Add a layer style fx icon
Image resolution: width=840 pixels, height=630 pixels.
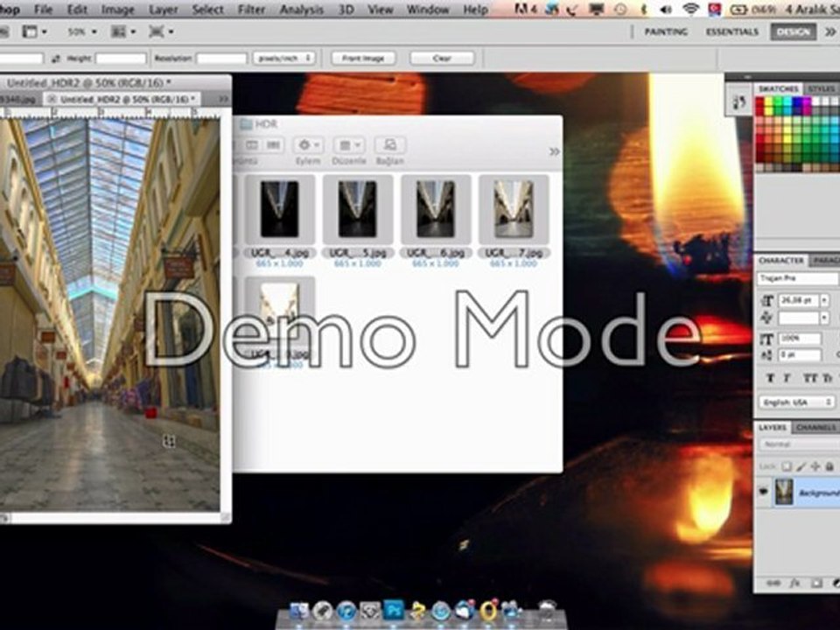pyautogui.click(x=796, y=583)
